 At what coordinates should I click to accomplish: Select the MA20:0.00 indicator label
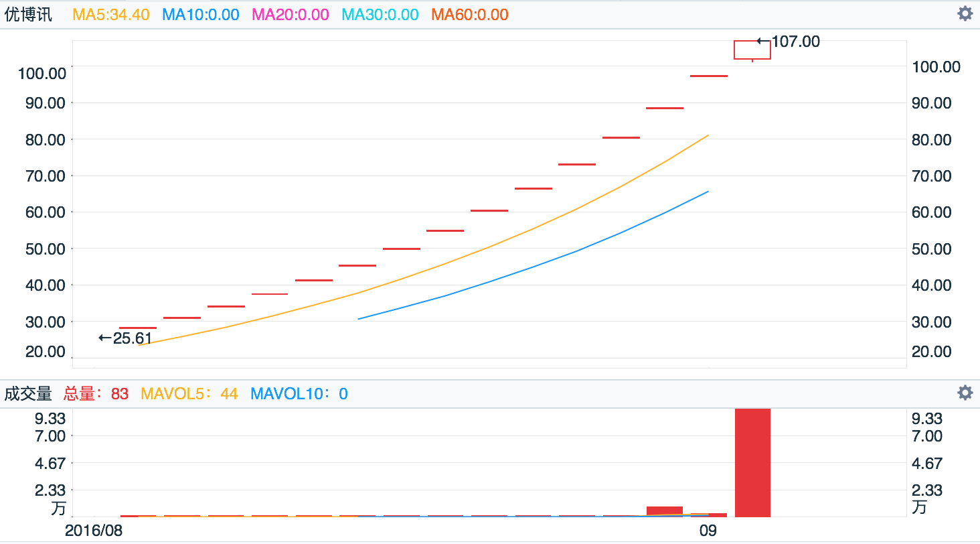(x=290, y=15)
